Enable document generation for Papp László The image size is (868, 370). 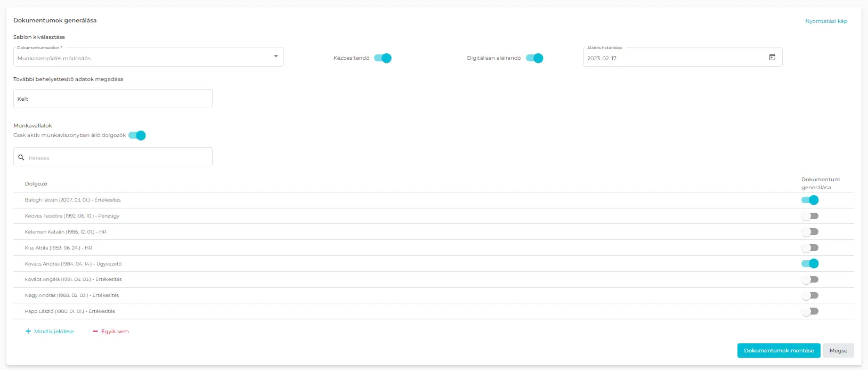pyautogui.click(x=810, y=311)
